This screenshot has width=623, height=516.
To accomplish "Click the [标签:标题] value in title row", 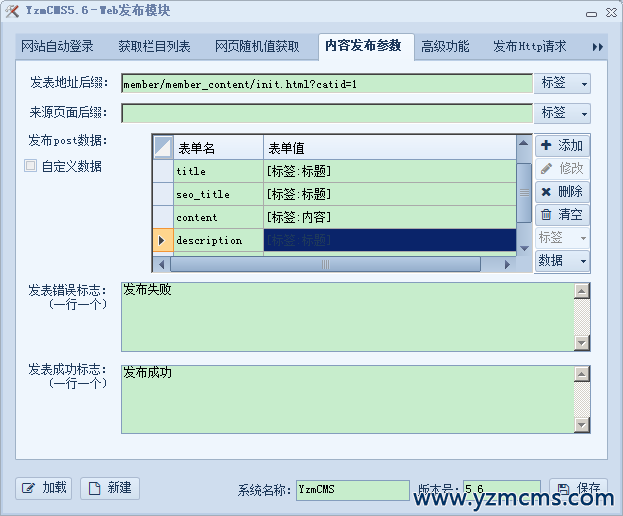I will [x=390, y=171].
